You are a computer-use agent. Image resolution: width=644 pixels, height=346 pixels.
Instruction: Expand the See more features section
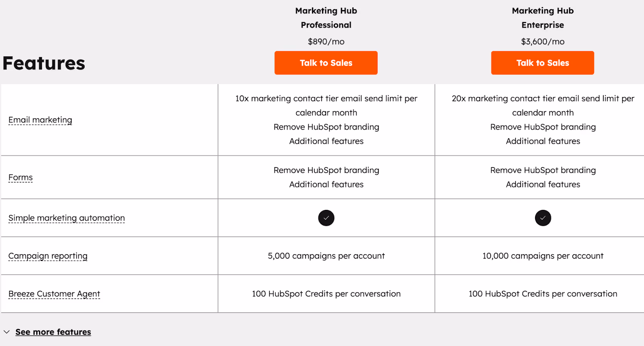click(x=53, y=331)
